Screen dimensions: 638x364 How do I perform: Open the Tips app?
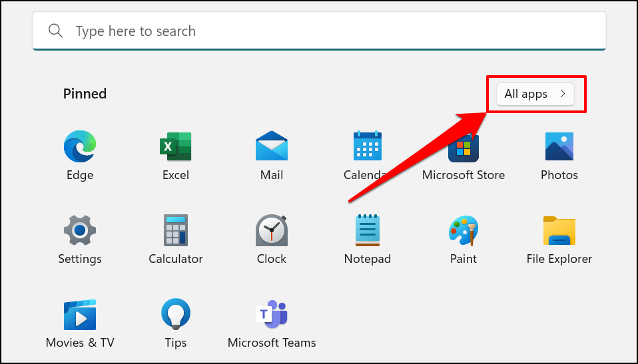[176, 314]
